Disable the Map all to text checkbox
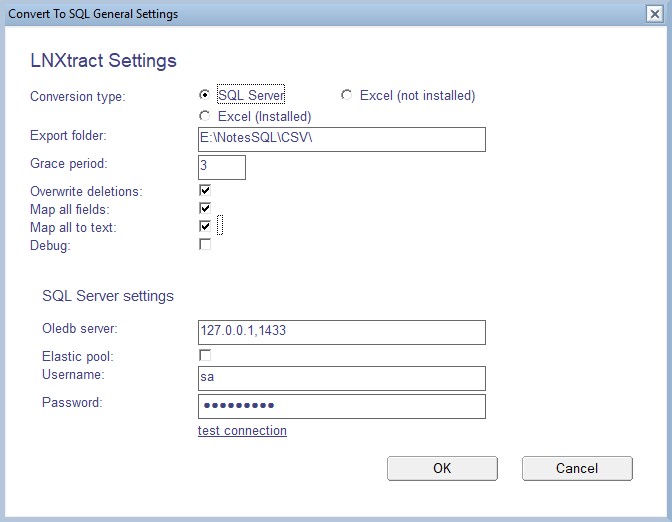 (x=205, y=227)
